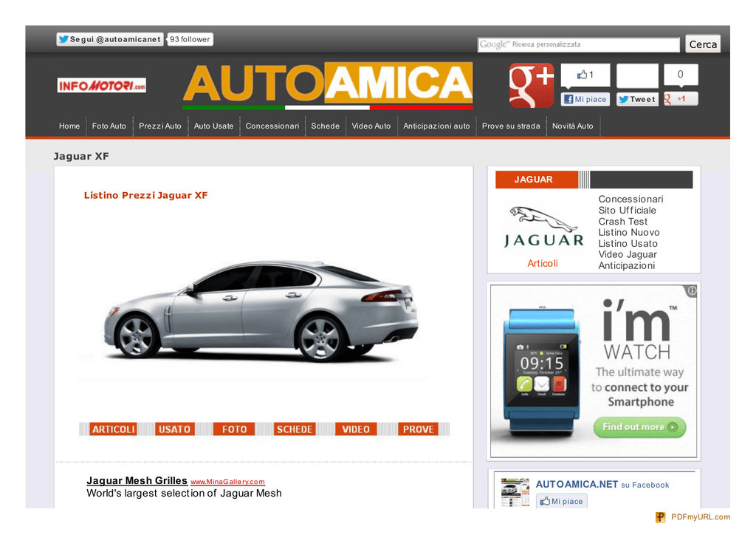Open the Video Auto menu item
This screenshot has width=756, height=535.
click(371, 126)
